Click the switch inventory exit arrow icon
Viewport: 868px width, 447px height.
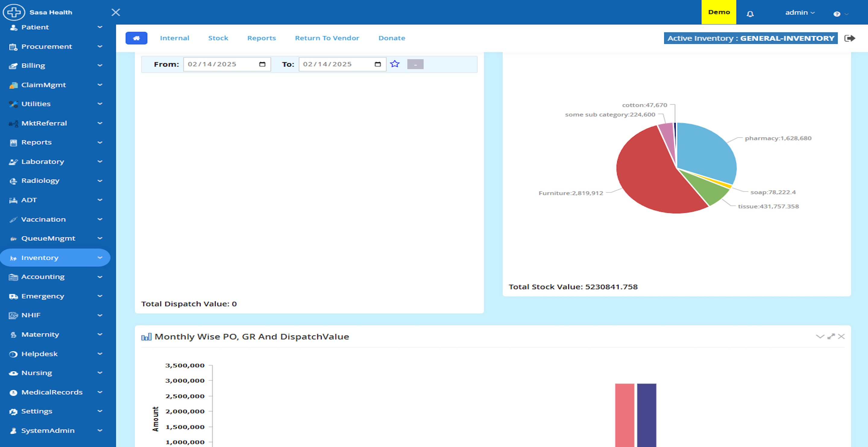850,38
